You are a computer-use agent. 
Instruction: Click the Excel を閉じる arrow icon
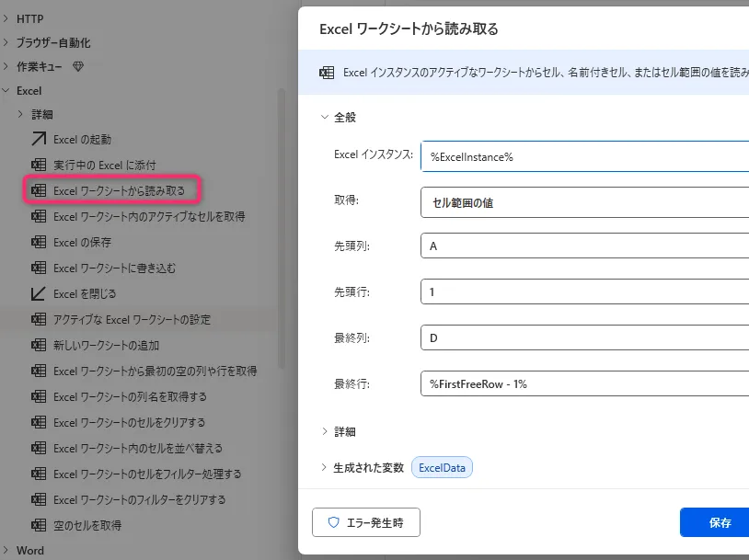point(39,294)
